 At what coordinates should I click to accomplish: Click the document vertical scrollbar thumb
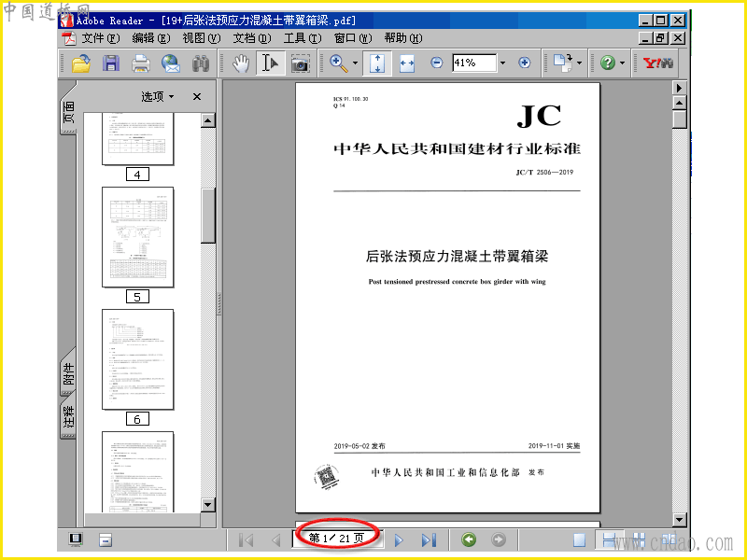click(680, 119)
